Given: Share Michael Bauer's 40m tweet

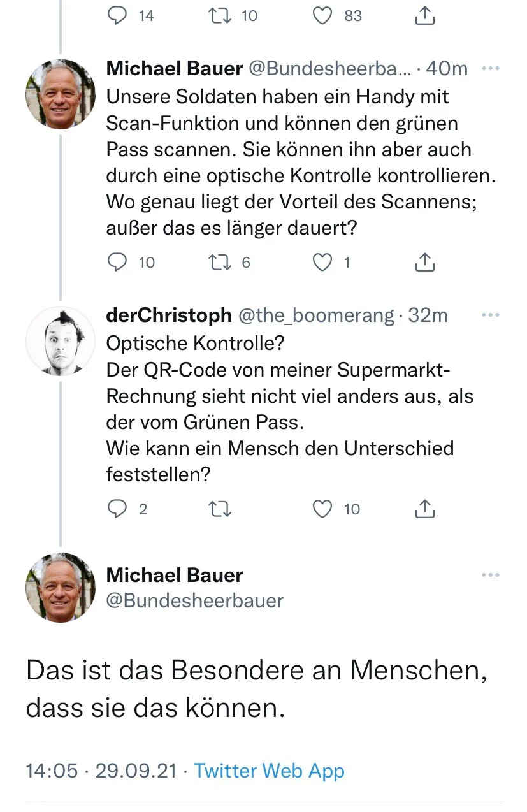Looking at the screenshot, I should (x=425, y=262).
